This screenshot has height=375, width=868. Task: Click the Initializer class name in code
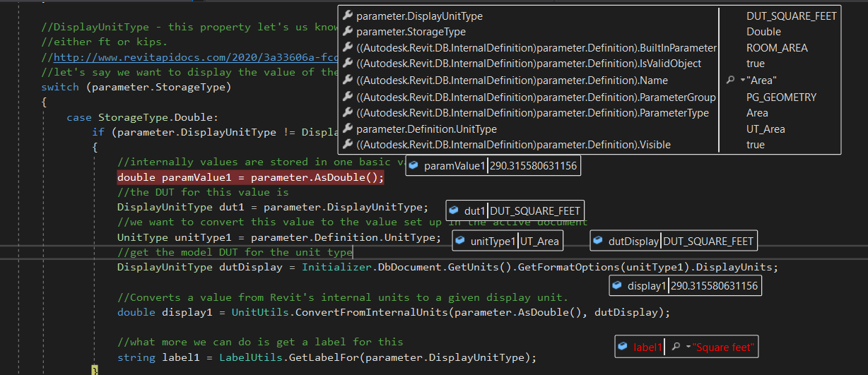(x=337, y=267)
